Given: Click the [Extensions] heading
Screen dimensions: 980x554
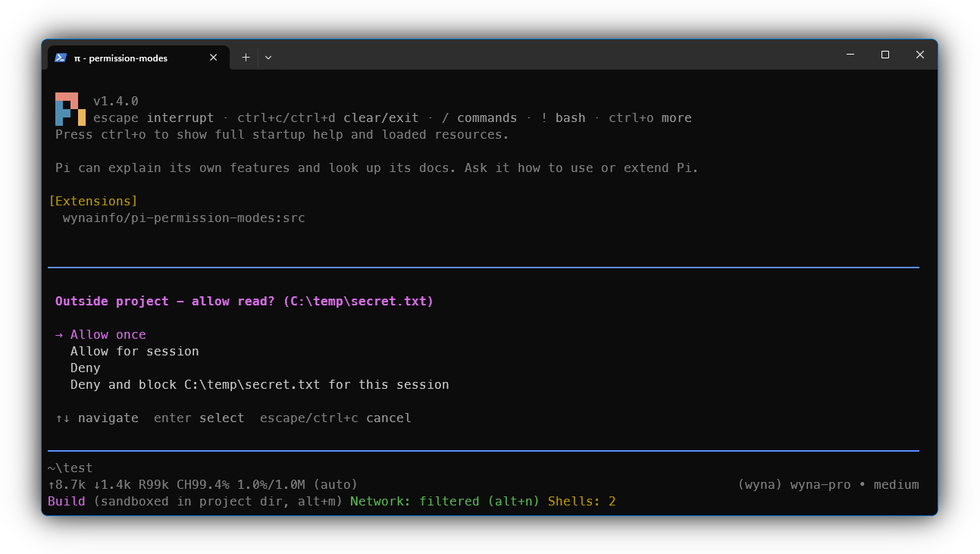Looking at the screenshot, I should 93,202.
